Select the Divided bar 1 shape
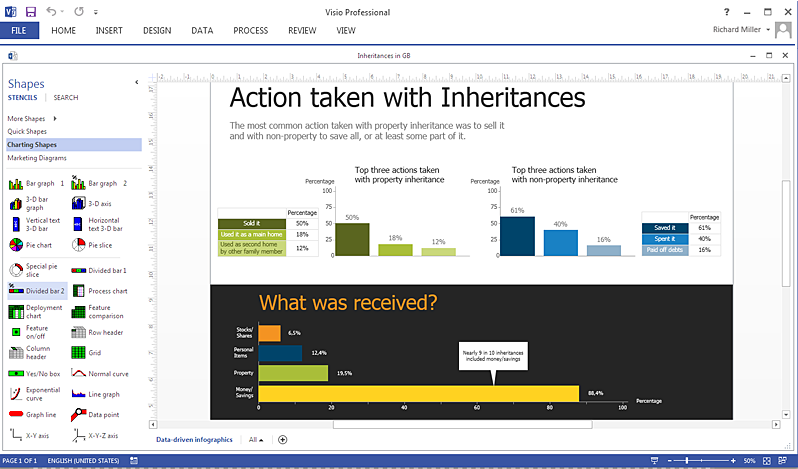 (99, 271)
